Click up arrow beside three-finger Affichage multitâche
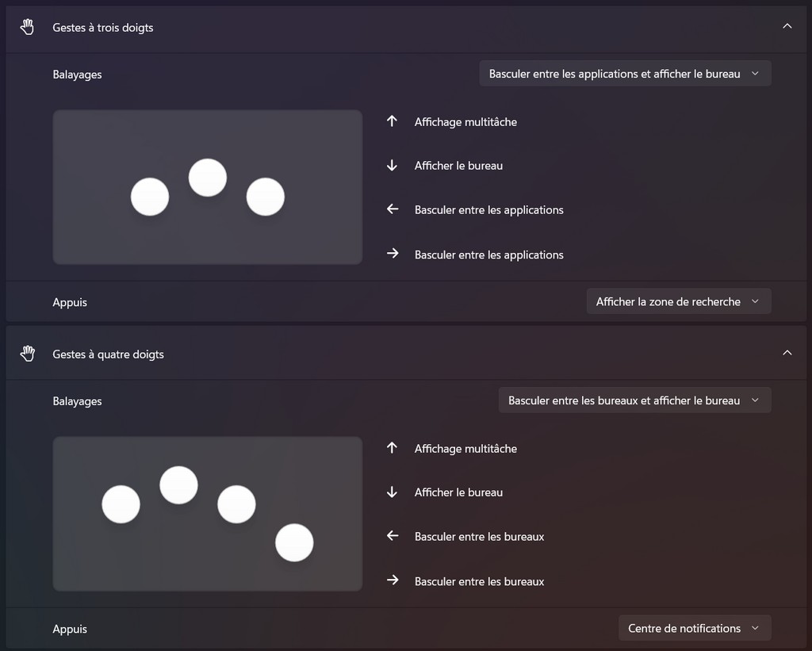The height and width of the screenshot is (651, 812). coord(392,121)
